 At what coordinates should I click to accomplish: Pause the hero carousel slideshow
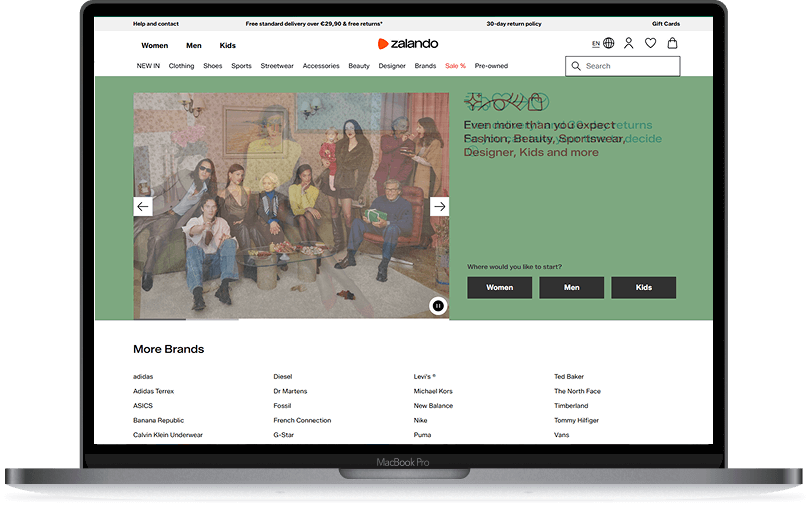(438, 305)
